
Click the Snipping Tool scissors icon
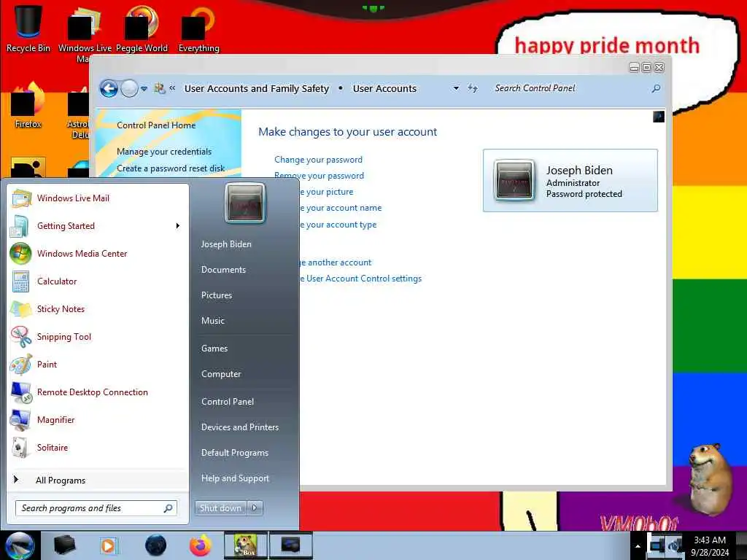(x=21, y=337)
